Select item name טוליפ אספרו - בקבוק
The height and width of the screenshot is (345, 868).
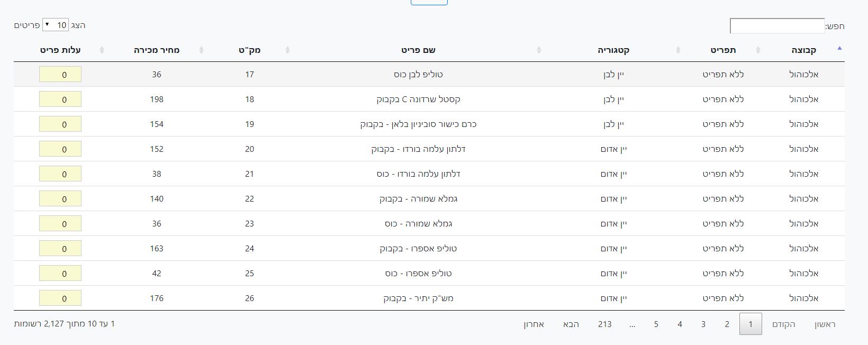click(418, 249)
